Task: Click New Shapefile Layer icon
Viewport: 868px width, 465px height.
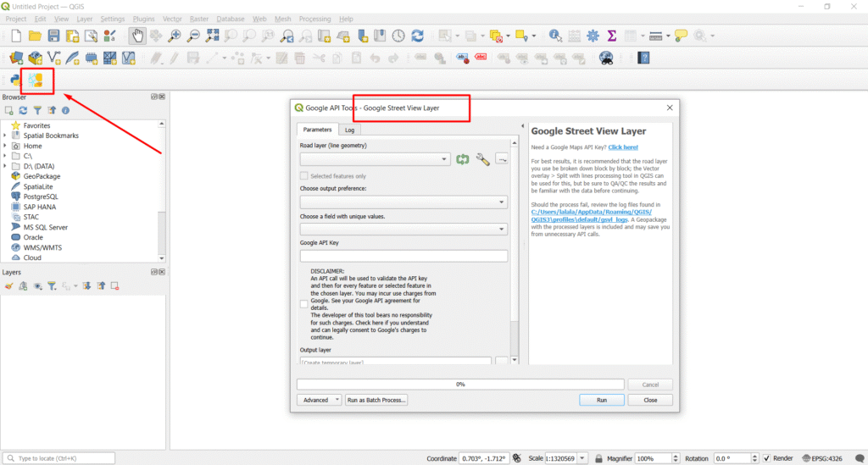Action: click(53, 58)
